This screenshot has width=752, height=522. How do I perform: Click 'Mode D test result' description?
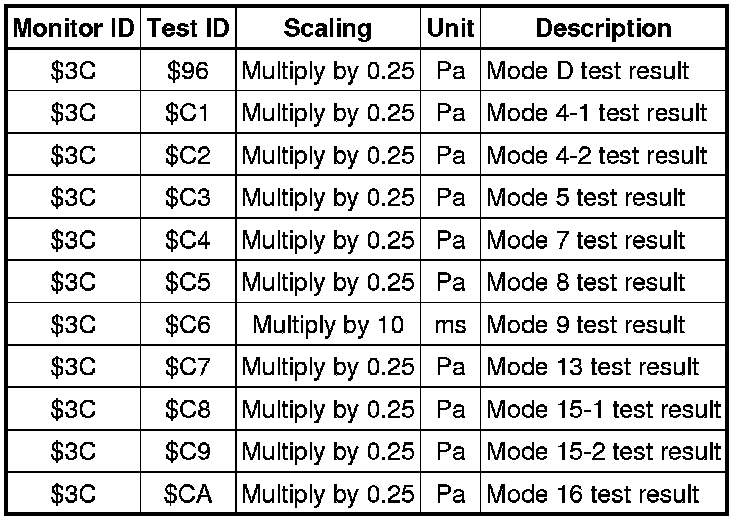587,72
